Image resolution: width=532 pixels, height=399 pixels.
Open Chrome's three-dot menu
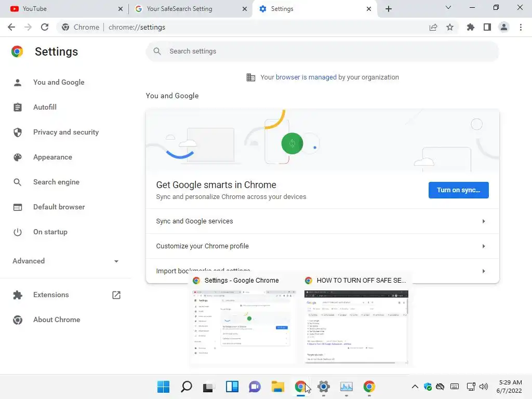click(521, 27)
